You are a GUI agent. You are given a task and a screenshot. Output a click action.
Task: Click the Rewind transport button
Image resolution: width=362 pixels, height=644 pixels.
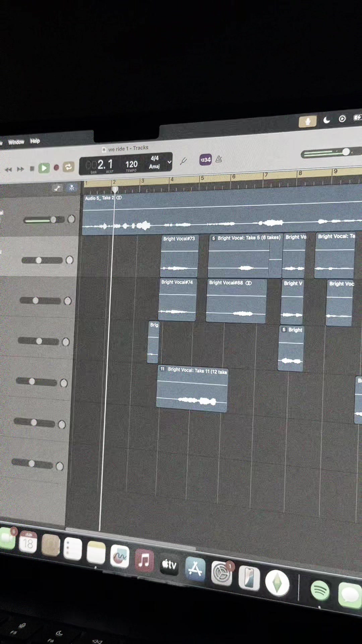(8, 170)
